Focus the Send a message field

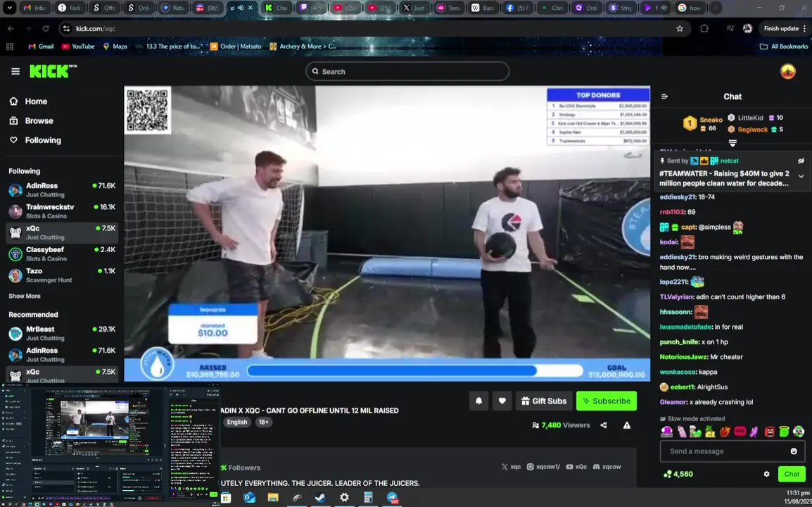click(732, 451)
